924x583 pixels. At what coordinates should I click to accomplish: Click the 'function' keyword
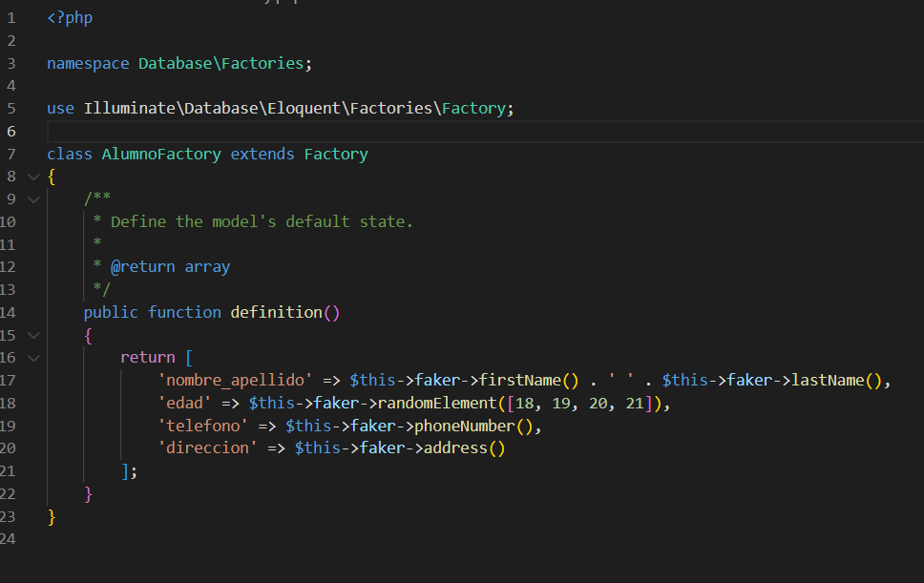[184, 312]
